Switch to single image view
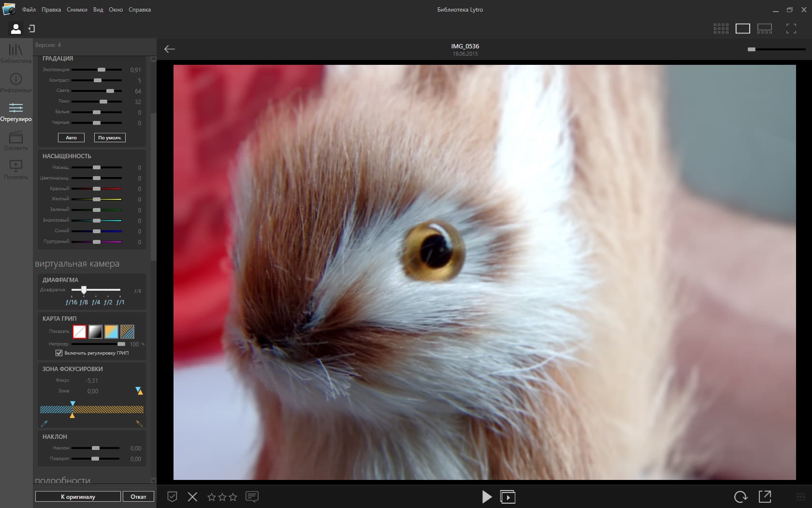This screenshot has height=508, width=812. [x=743, y=29]
